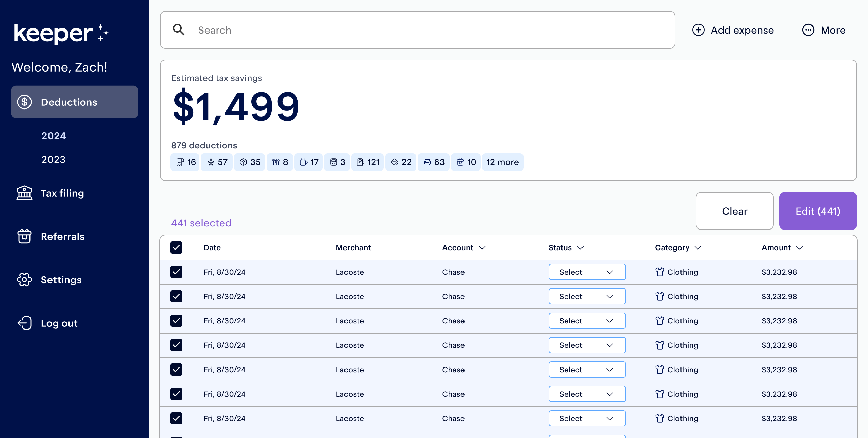
Task: Pick the paint bucket chip showing 22
Action: [x=401, y=162]
